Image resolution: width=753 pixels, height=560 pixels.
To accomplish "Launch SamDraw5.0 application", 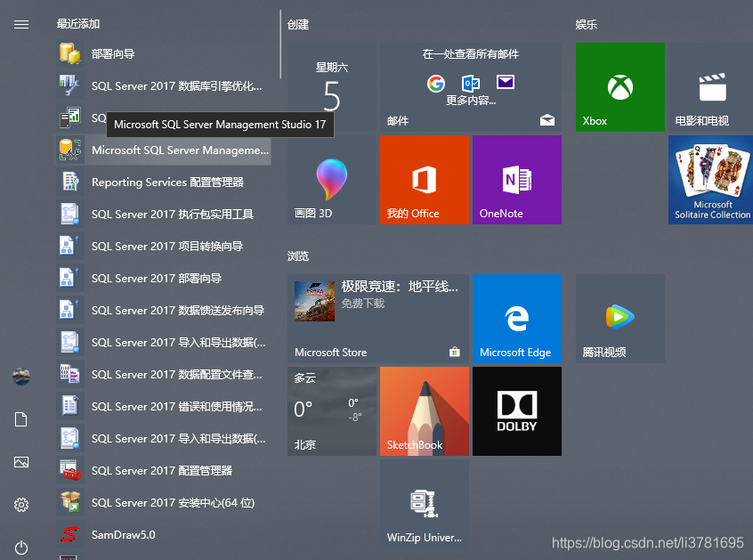I will 163,534.
